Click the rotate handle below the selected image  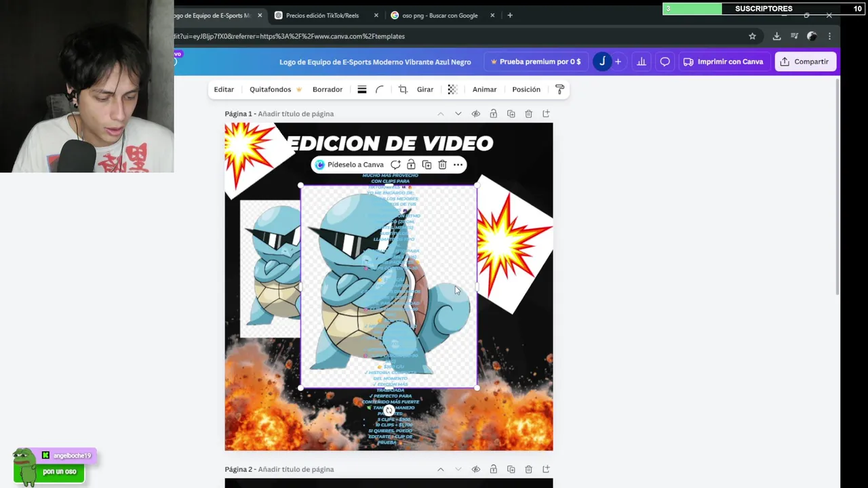(389, 410)
